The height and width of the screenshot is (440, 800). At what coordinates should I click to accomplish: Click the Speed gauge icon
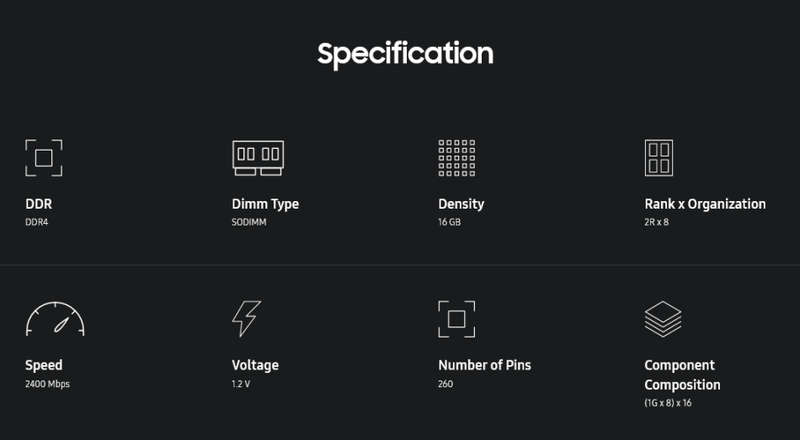[55, 319]
